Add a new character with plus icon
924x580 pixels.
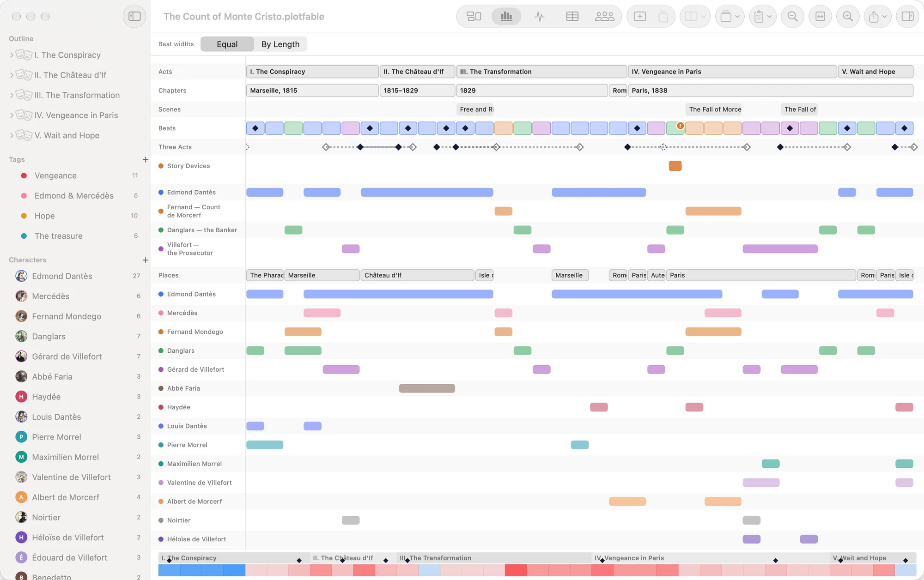coord(145,260)
